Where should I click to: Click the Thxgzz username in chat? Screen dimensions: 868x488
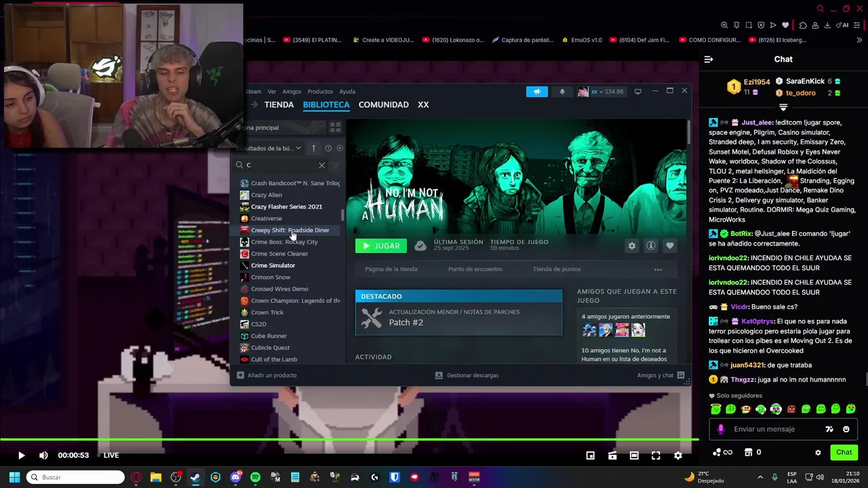[743, 380]
